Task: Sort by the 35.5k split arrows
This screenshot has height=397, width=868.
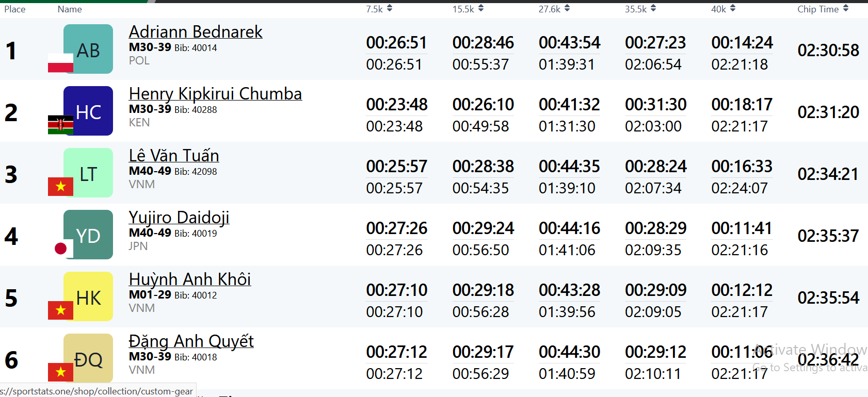Action: coord(653,9)
